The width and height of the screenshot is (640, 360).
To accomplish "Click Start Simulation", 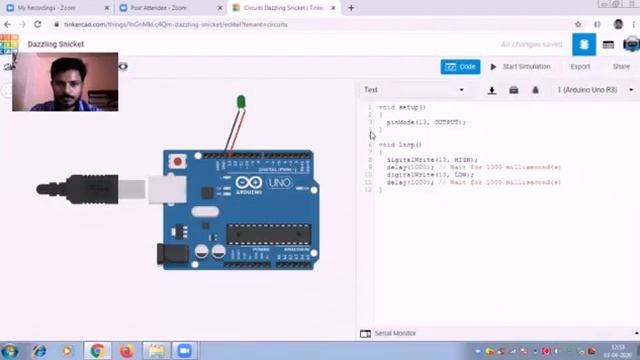I will (520, 67).
